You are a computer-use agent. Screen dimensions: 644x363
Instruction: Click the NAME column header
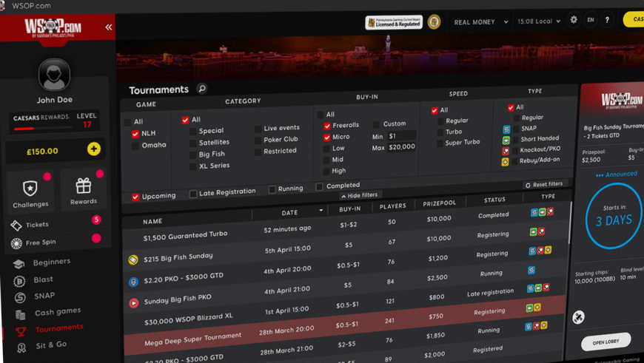click(x=152, y=222)
